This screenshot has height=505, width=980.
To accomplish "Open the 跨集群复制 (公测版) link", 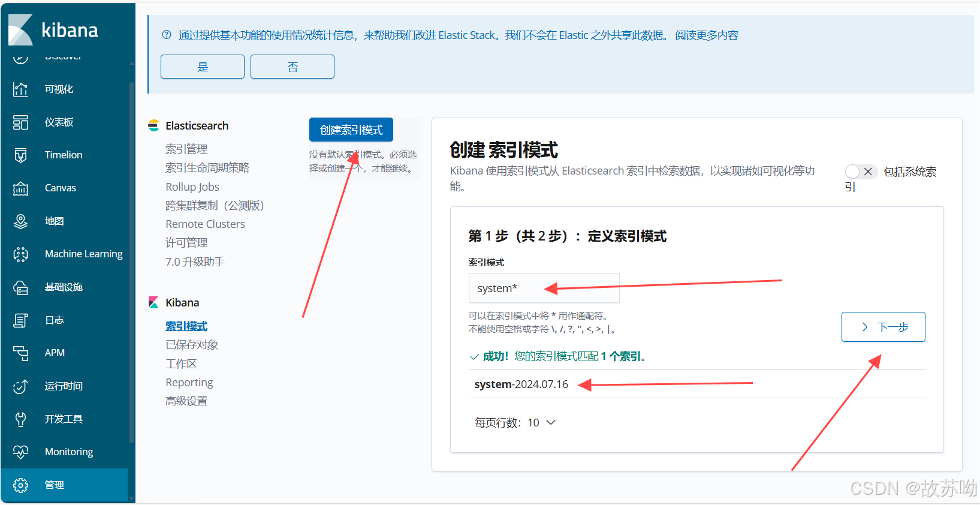I will (215, 206).
